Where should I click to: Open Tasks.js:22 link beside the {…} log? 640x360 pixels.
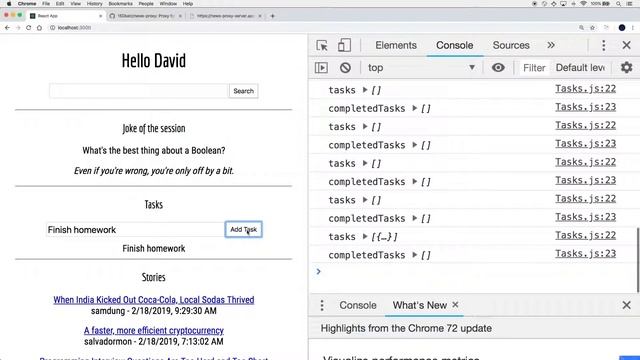[585, 235]
